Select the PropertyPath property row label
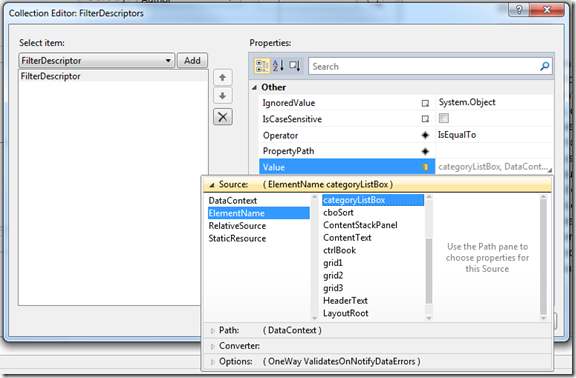The width and height of the screenshot is (576, 378). [x=288, y=151]
